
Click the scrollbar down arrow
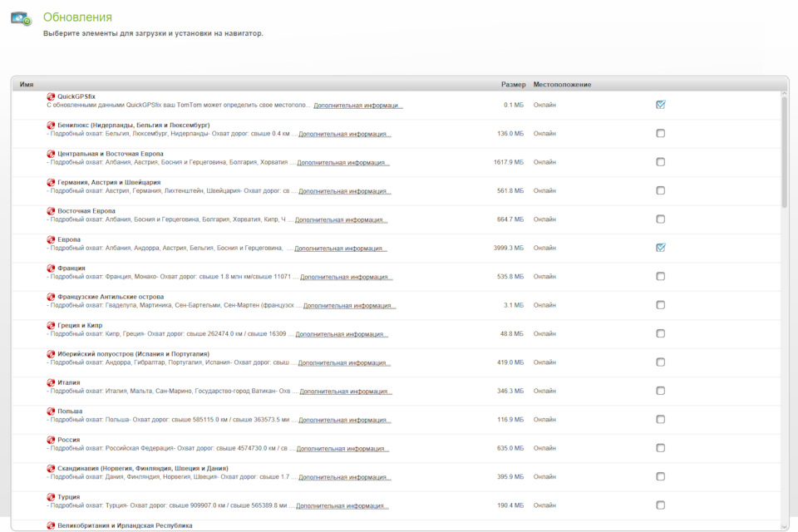784,527
